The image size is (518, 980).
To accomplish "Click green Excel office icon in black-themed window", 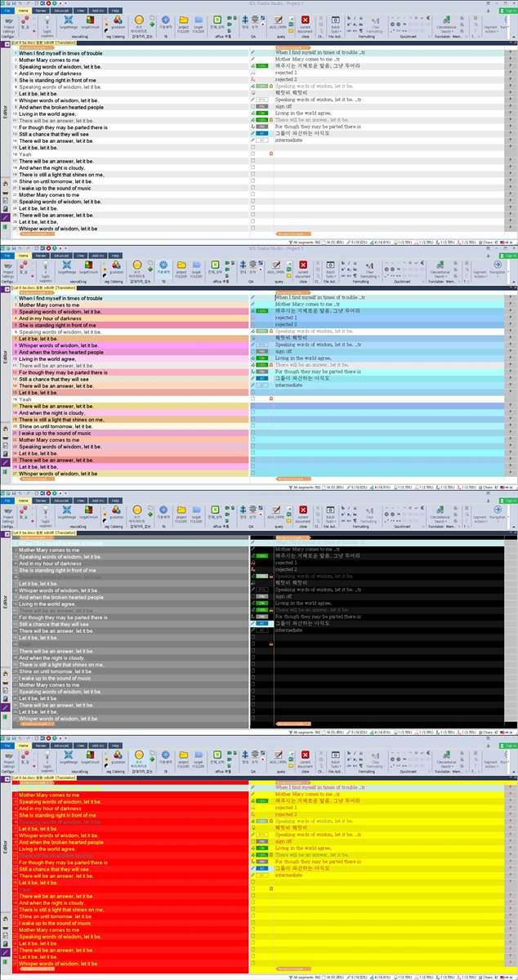I will point(217,514).
